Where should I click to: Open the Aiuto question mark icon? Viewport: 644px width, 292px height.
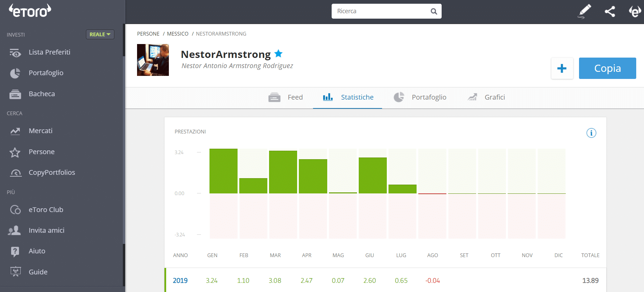point(15,251)
